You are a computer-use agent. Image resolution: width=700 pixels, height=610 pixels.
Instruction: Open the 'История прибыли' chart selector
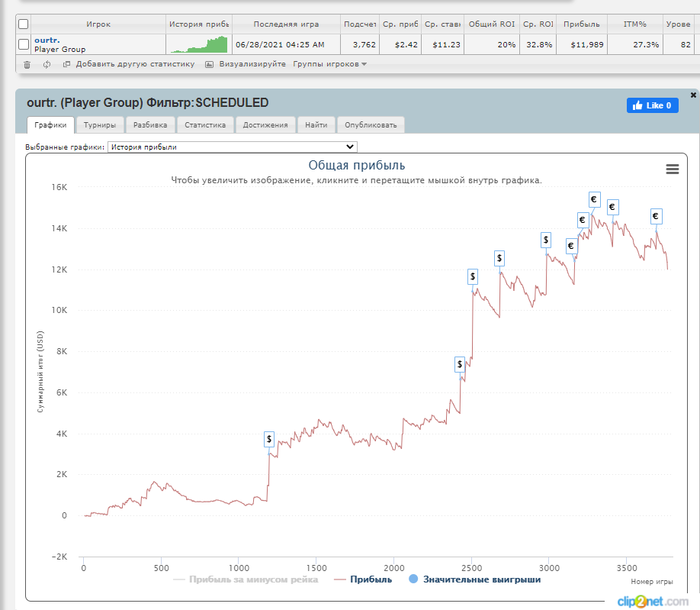click(232, 147)
